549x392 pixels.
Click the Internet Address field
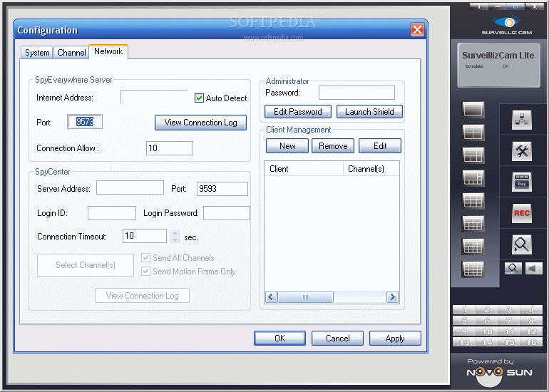pyautogui.click(x=154, y=97)
